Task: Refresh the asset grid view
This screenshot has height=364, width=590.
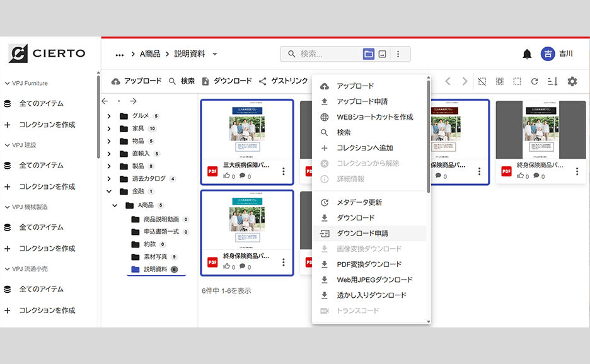Action: click(x=535, y=81)
